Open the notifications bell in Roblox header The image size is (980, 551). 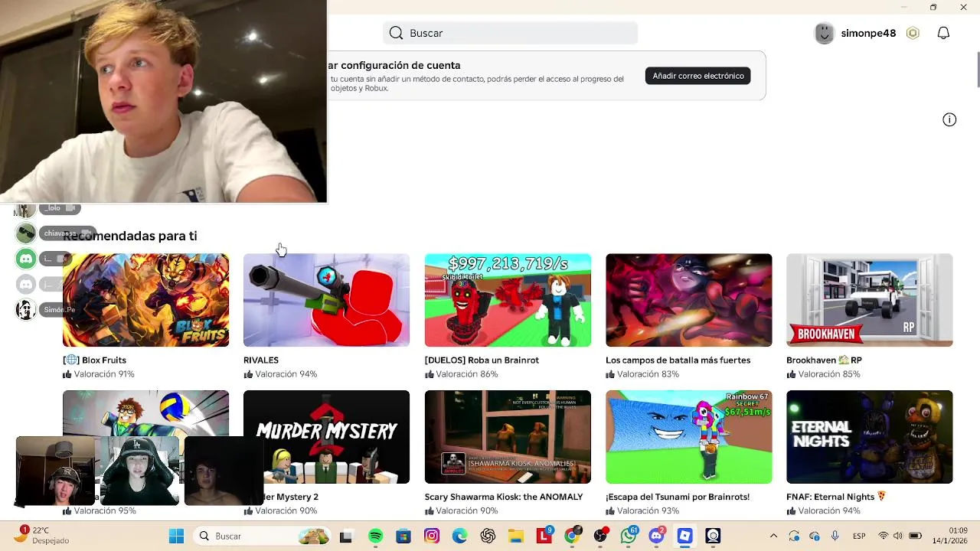point(943,33)
